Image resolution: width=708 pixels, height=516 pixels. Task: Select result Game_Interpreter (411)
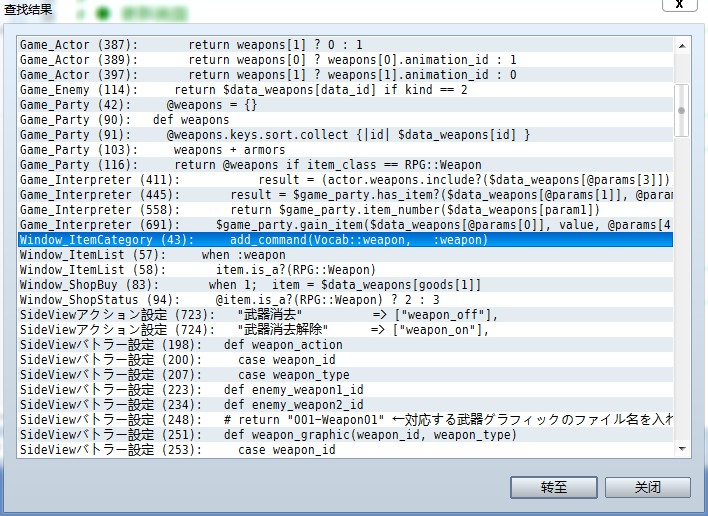(x=345, y=180)
